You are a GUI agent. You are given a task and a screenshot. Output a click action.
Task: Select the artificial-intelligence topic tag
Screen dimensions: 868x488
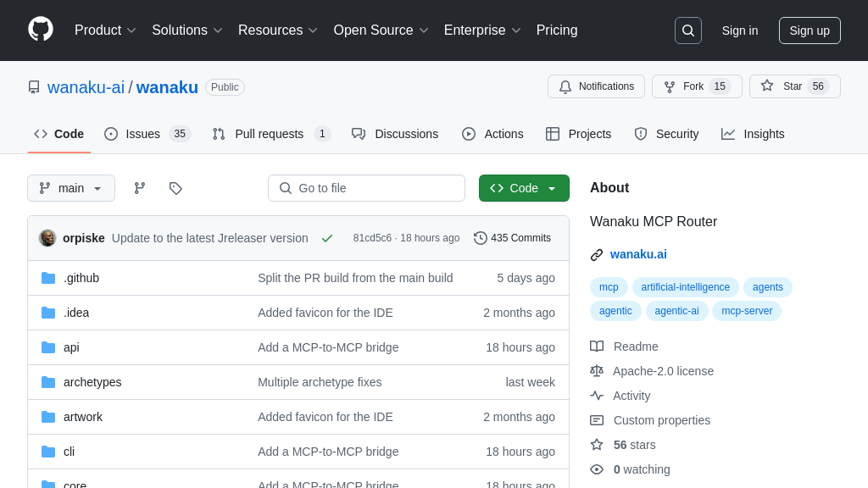685,287
